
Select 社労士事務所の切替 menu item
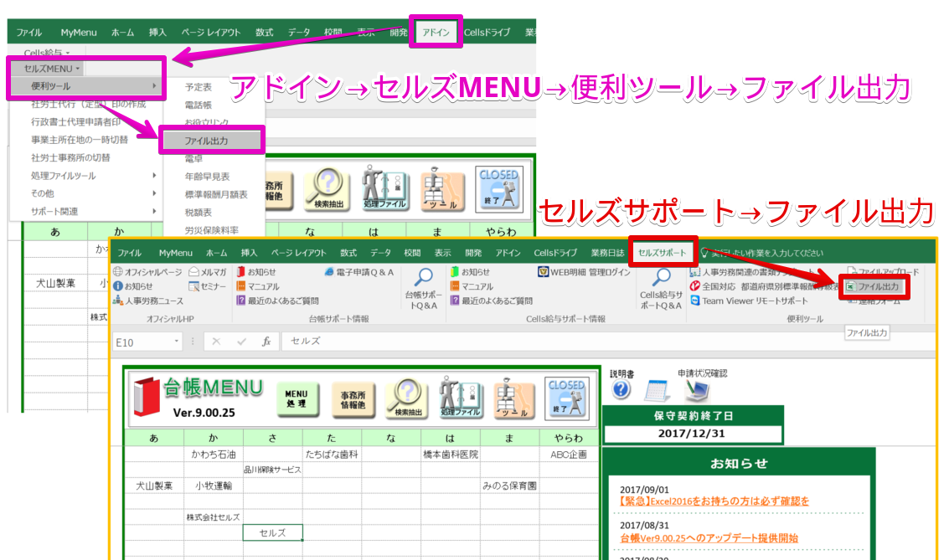click(x=71, y=158)
